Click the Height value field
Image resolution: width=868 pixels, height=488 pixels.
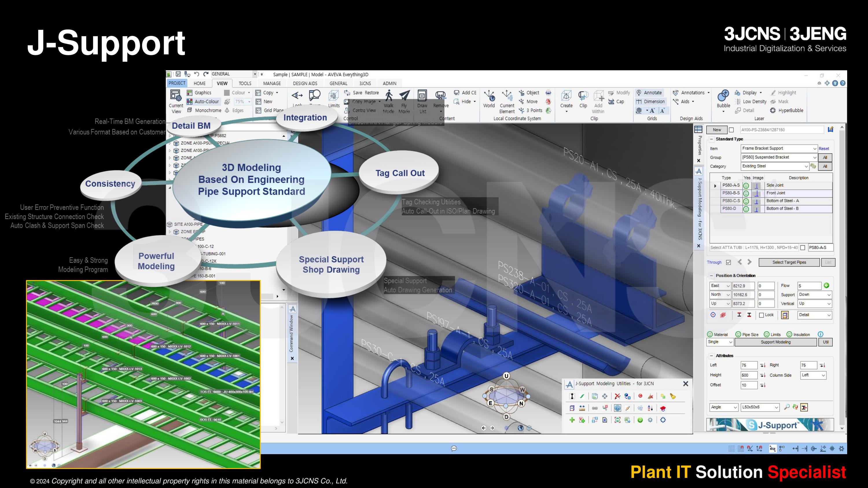point(749,375)
